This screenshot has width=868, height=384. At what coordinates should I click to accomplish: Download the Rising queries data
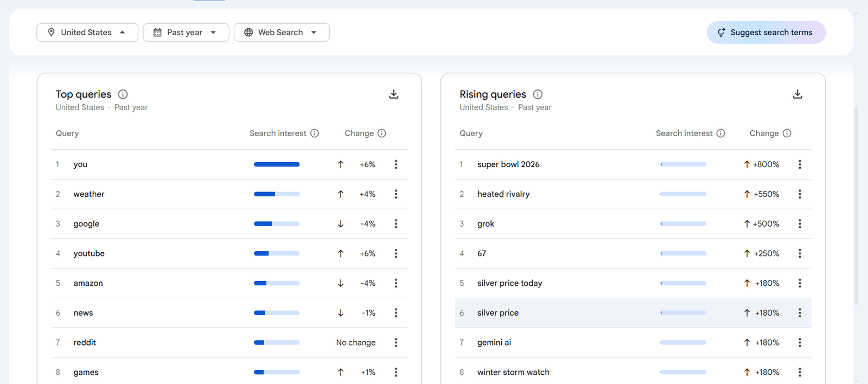[x=797, y=94]
